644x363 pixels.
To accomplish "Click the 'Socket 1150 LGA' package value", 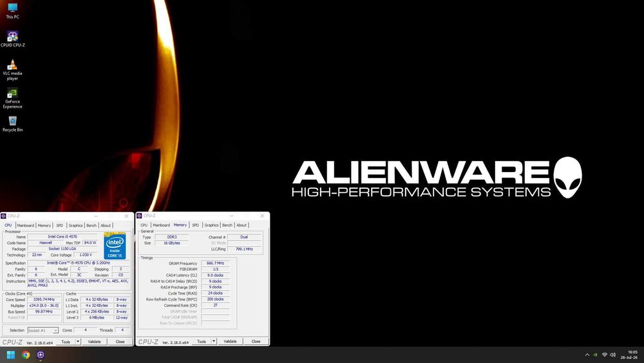I will (x=62, y=249).
